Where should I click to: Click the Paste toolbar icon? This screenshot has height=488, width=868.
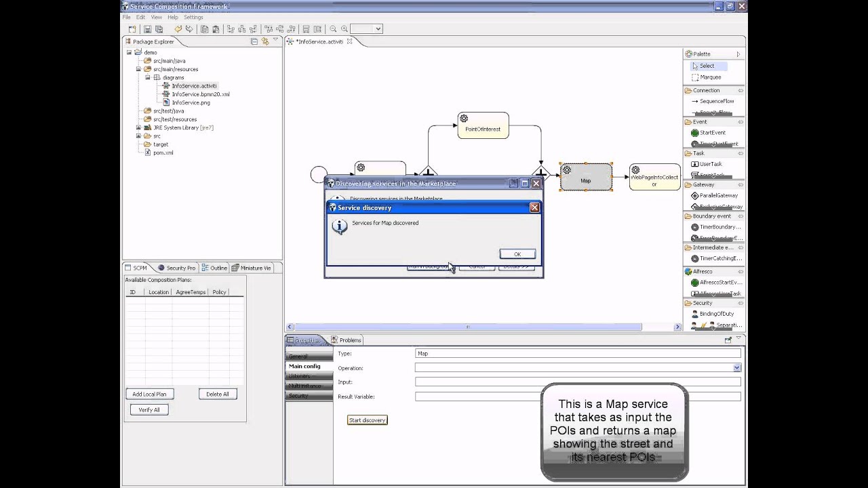216,29
